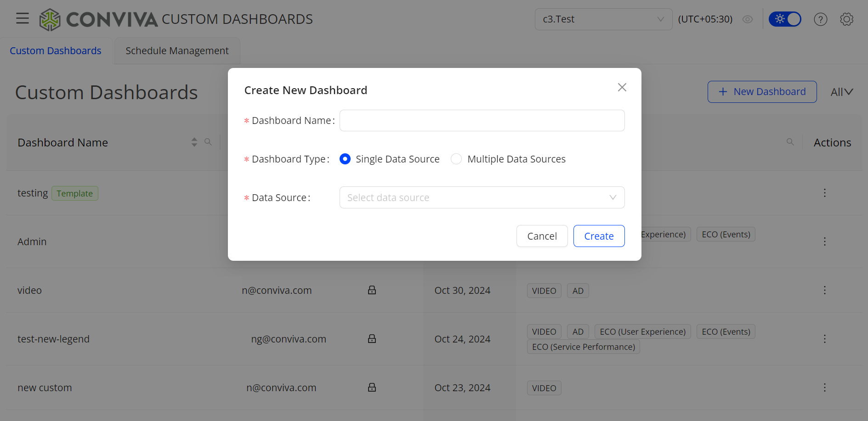
Task: Click the lock icon in video row
Action: [372, 290]
